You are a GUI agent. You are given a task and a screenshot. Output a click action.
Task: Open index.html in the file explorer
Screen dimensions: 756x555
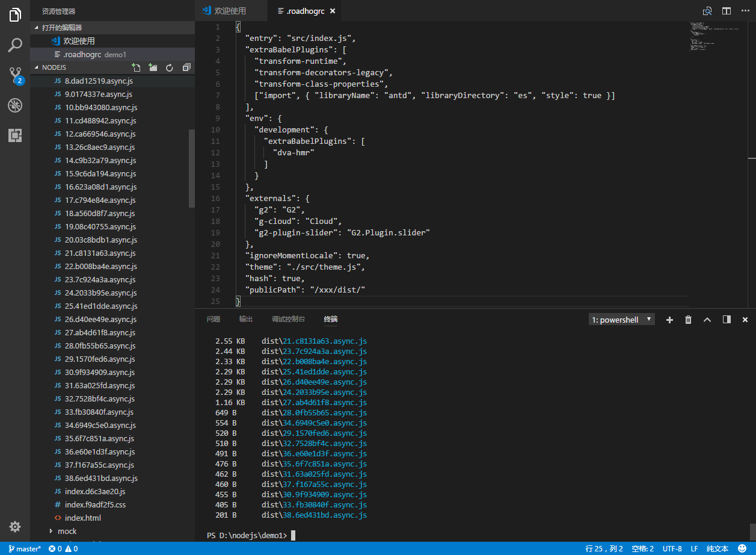tap(83, 518)
